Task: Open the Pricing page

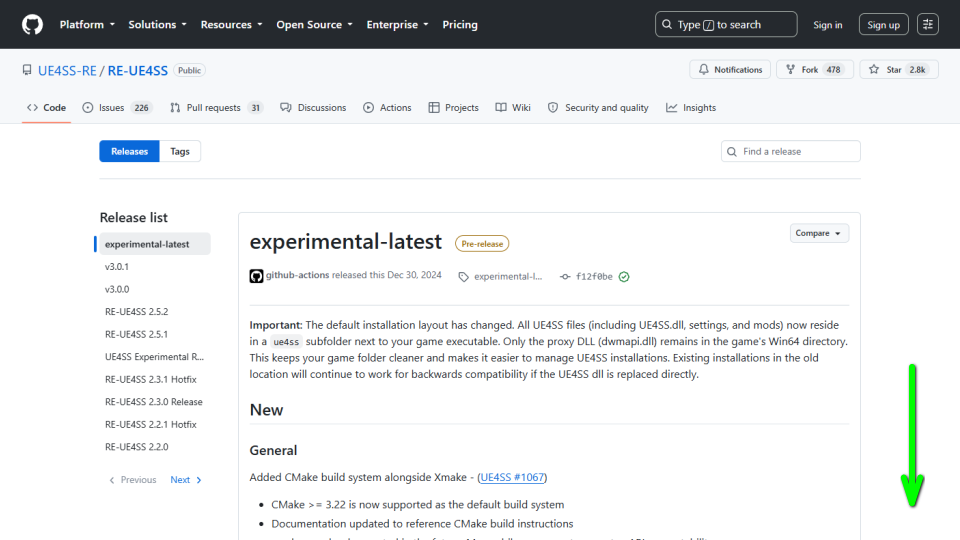Action: pyautogui.click(x=460, y=24)
